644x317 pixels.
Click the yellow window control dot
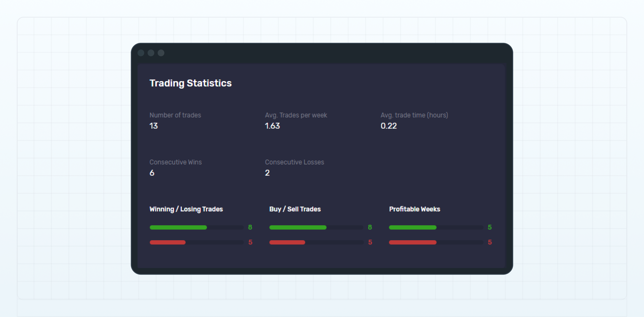click(152, 53)
